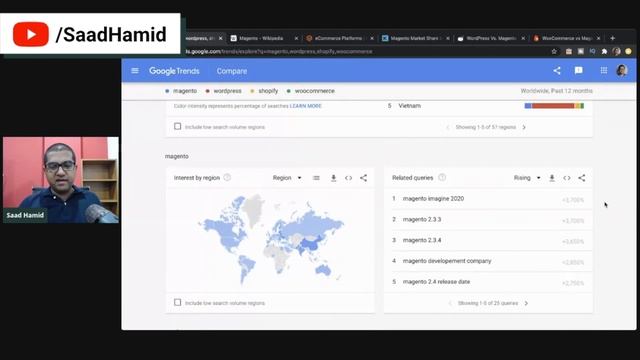Open query magento 2.3.4
The width and height of the screenshot is (640, 360).
[x=422, y=240]
